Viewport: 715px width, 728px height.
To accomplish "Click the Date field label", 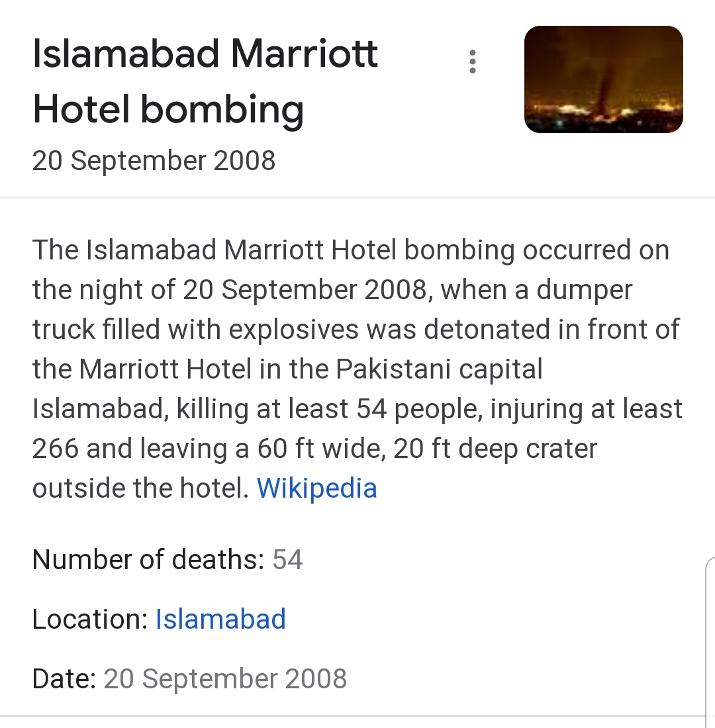I will 64,678.
